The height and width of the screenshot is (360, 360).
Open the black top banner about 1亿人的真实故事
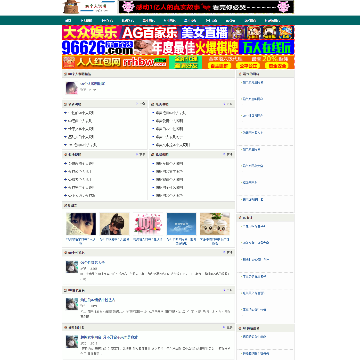206,7
